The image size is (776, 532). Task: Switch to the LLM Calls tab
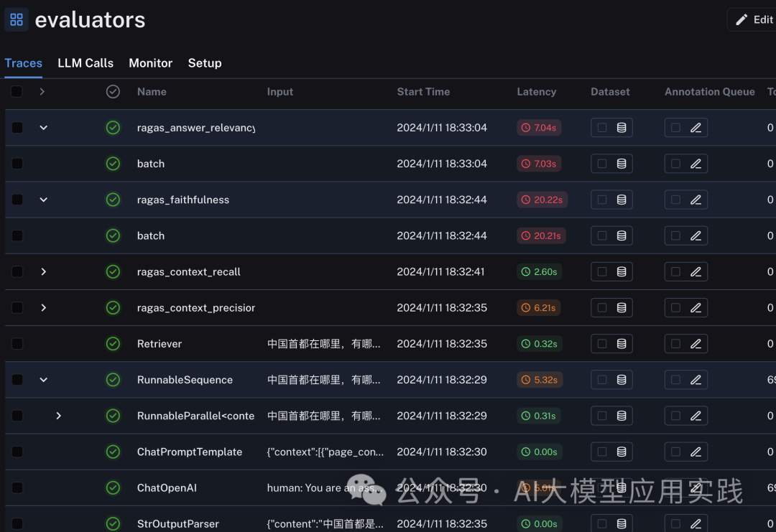pos(86,63)
